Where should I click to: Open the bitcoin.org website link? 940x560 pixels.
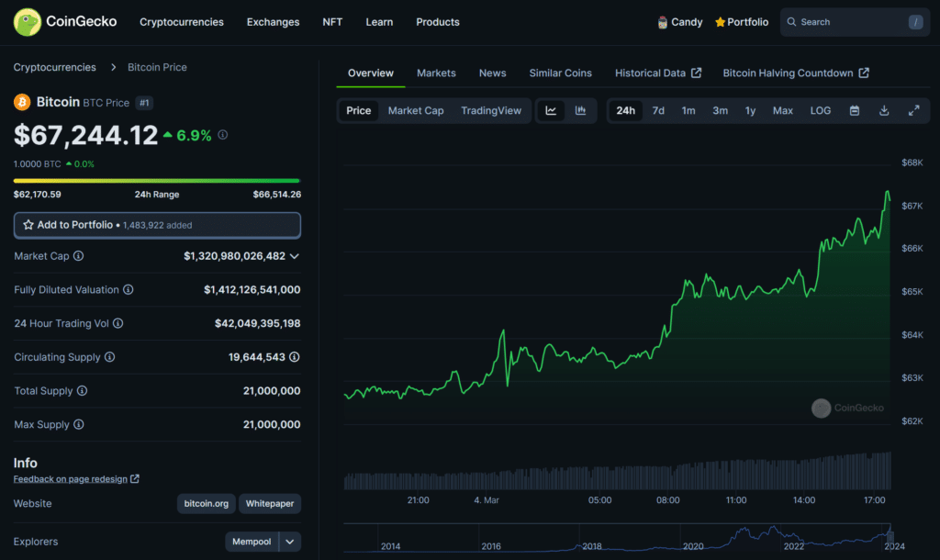click(207, 504)
